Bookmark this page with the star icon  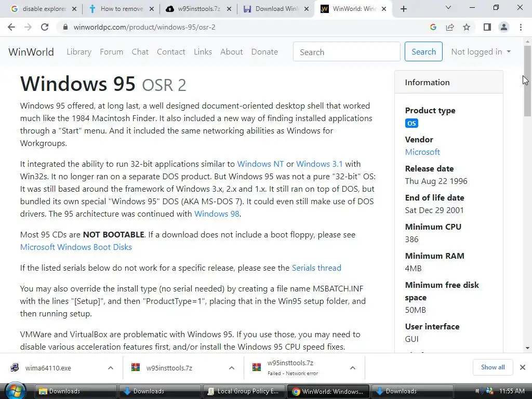[x=467, y=27]
